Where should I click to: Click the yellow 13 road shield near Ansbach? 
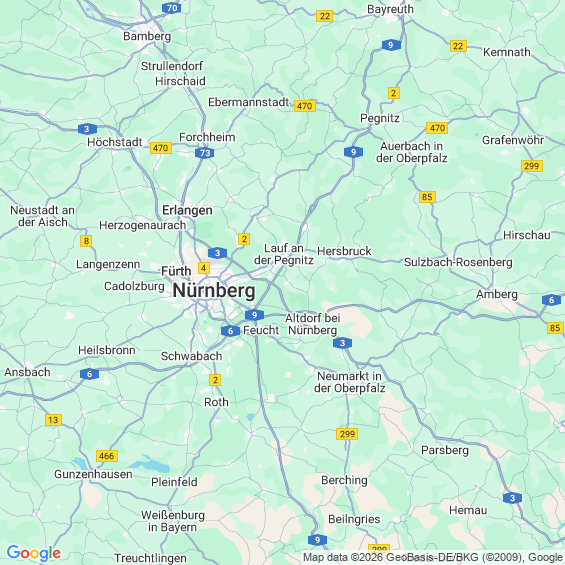click(x=53, y=420)
